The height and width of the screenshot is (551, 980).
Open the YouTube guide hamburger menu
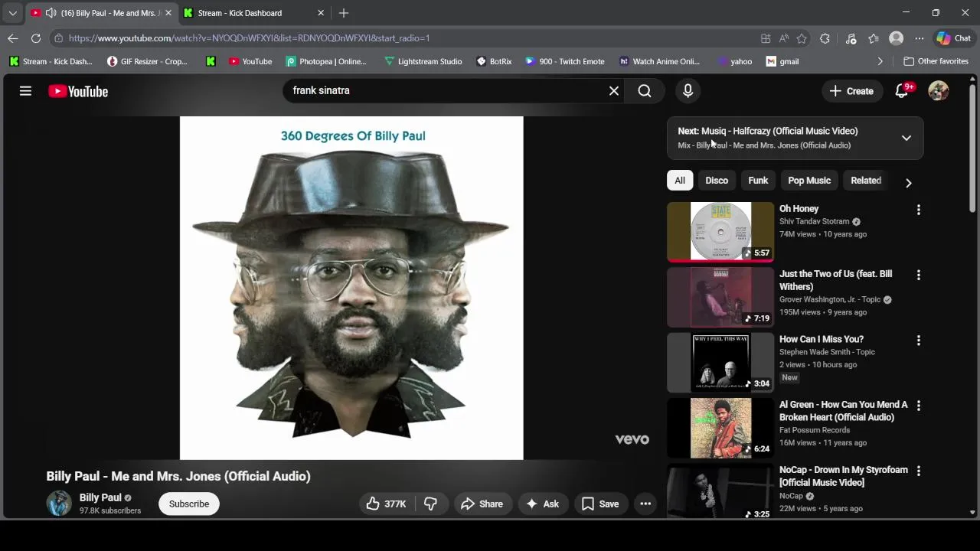(25, 91)
